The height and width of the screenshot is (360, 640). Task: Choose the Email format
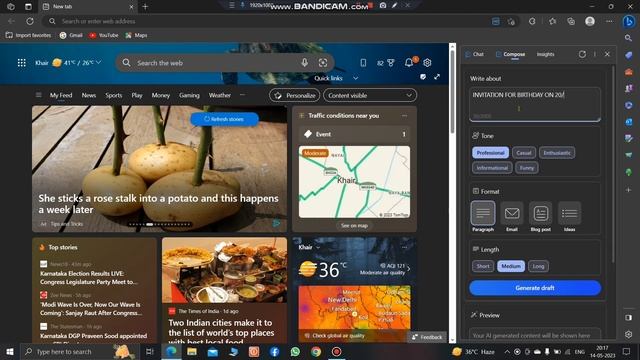tap(512, 216)
